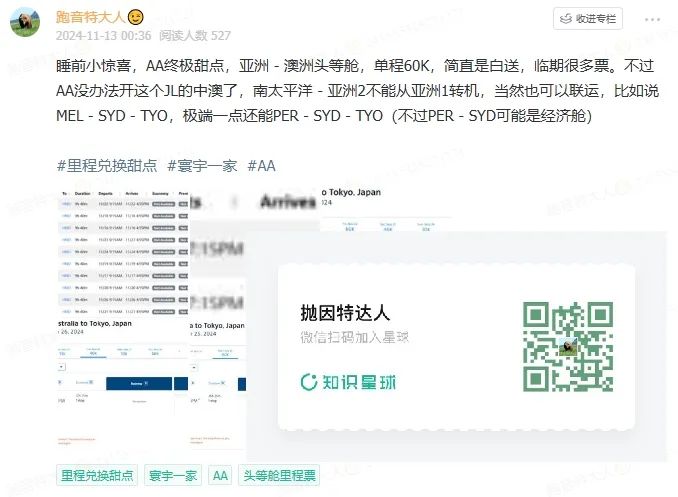
Task: Click the 头等舱里程票 tag chip
Action: click(x=279, y=475)
